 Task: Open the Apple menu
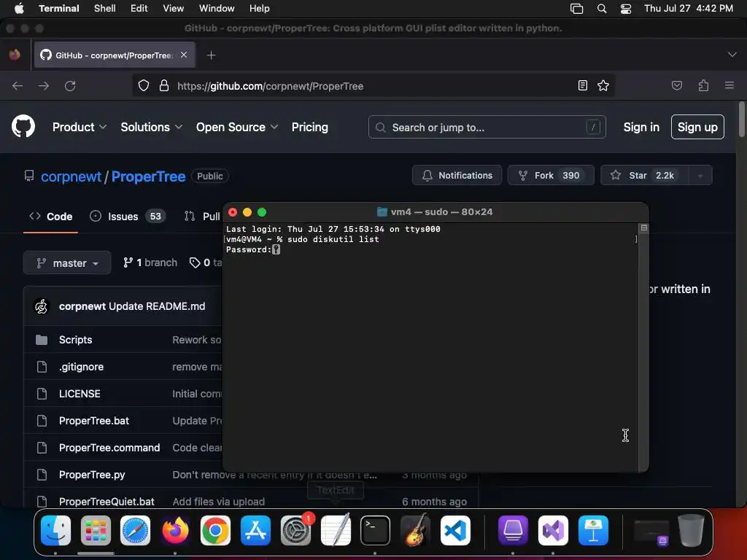(19, 8)
